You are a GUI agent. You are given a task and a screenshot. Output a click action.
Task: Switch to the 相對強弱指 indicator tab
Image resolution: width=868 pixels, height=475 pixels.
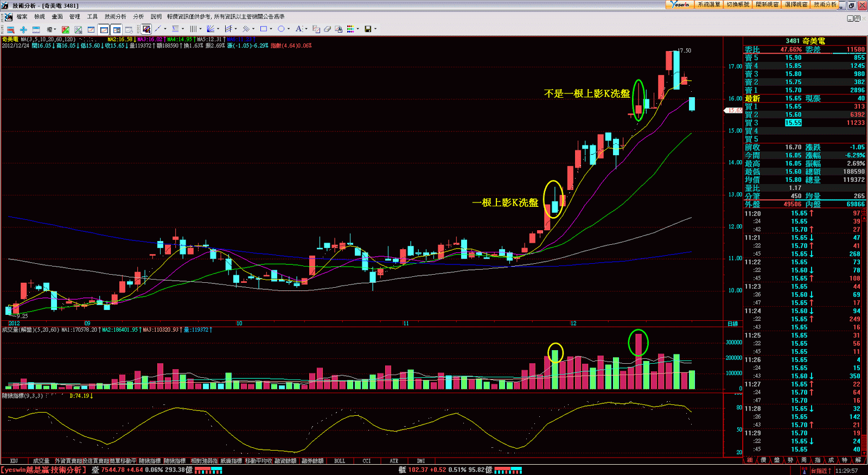click(204, 461)
